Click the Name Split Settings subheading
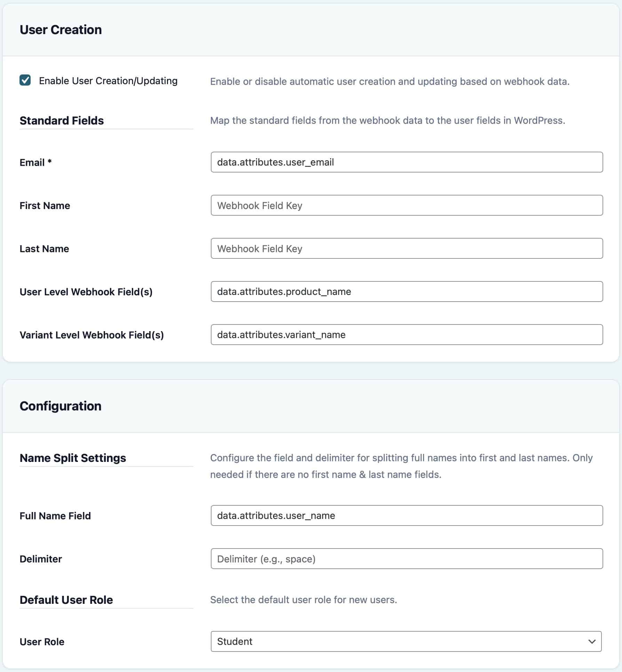Viewport: 622px width, 672px height. tap(73, 458)
